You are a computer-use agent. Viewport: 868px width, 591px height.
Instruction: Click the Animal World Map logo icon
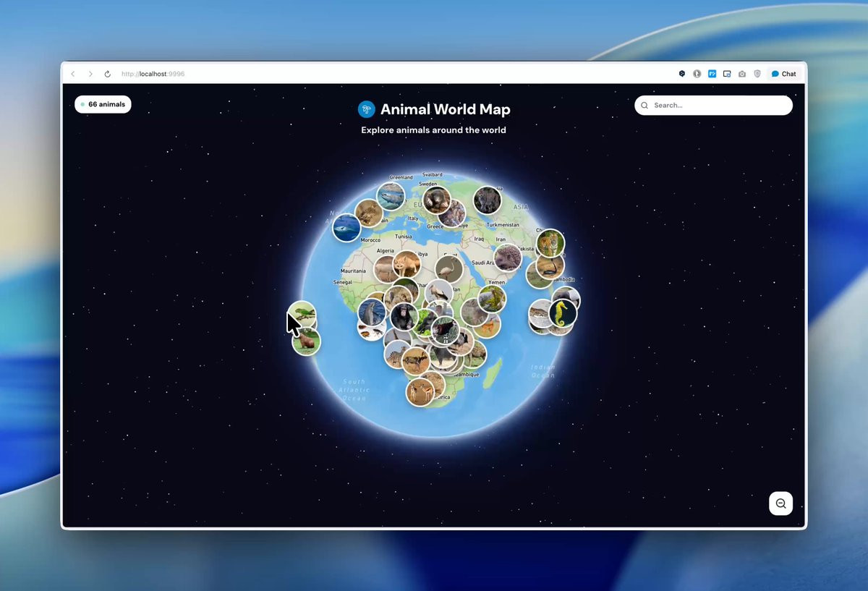click(x=367, y=109)
